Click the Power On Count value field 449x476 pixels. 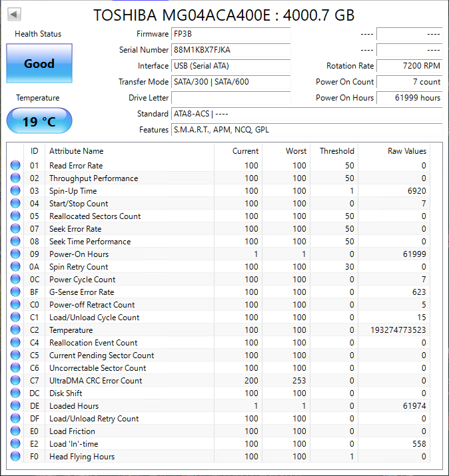click(410, 82)
